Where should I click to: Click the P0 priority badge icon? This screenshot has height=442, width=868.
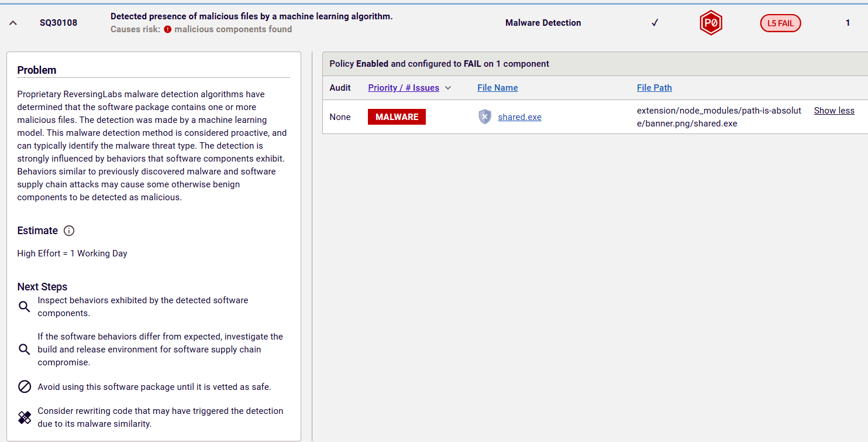coord(711,22)
